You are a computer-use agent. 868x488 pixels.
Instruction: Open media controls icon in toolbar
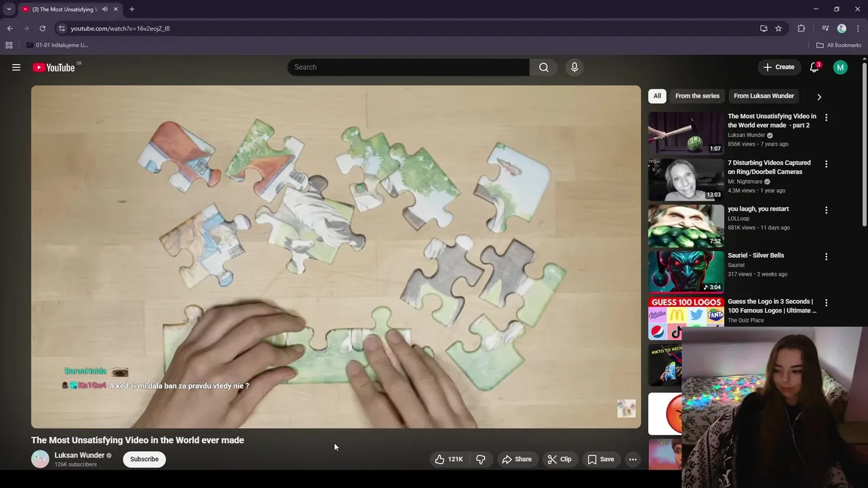(x=825, y=28)
